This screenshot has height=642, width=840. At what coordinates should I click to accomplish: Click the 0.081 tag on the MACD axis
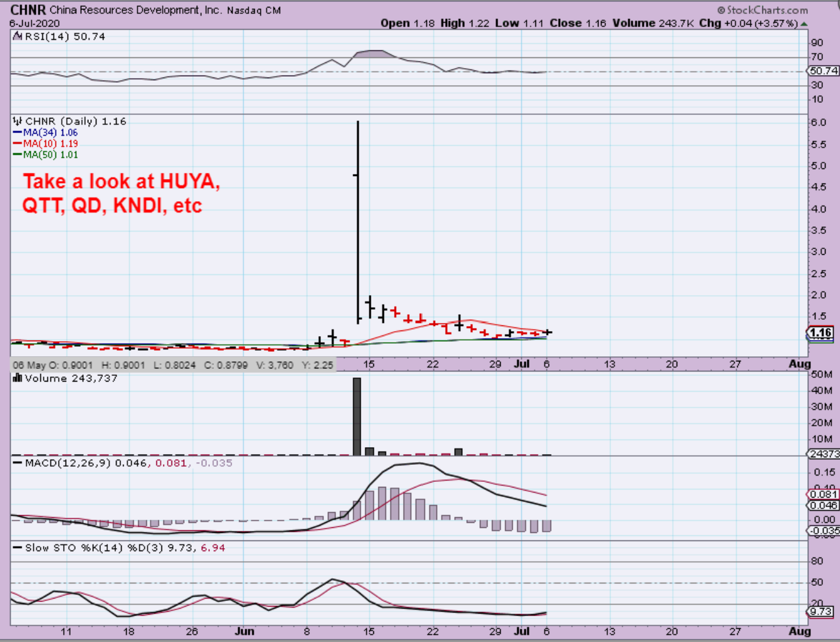(x=824, y=494)
